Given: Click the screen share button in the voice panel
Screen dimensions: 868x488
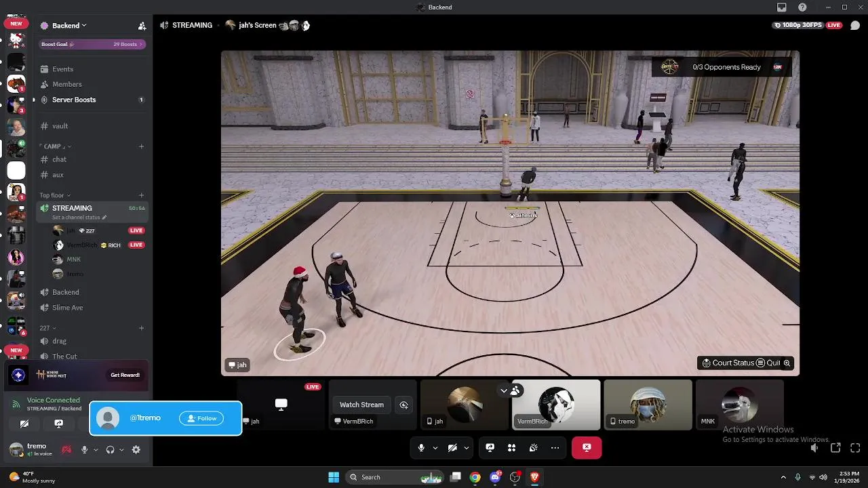Looking at the screenshot, I should pos(58,424).
